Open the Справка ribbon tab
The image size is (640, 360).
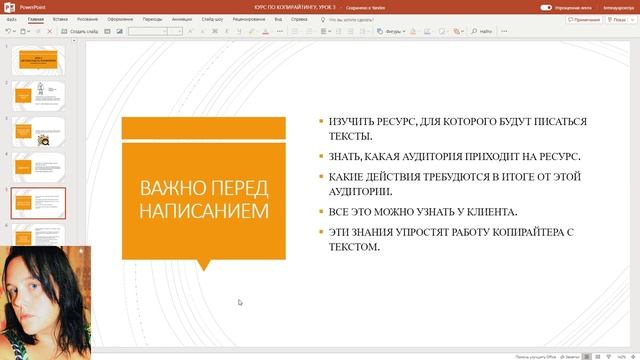[299, 19]
